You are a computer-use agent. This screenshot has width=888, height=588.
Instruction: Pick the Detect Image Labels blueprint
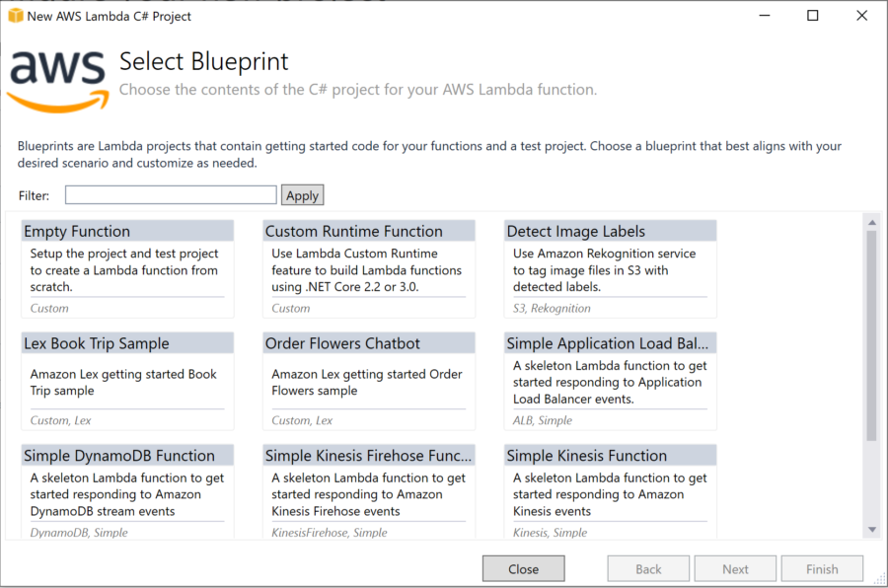611,268
